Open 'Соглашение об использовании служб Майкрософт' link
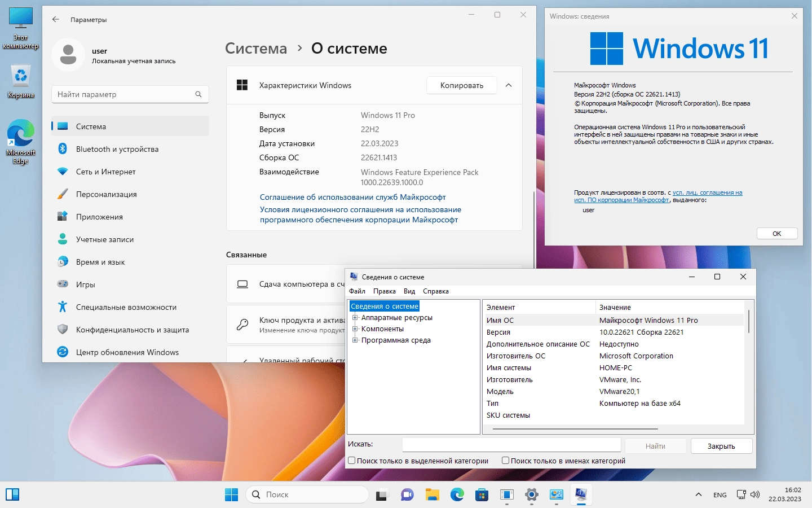This screenshot has width=812, height=508. pyautogui.click(x=353, y=197)
